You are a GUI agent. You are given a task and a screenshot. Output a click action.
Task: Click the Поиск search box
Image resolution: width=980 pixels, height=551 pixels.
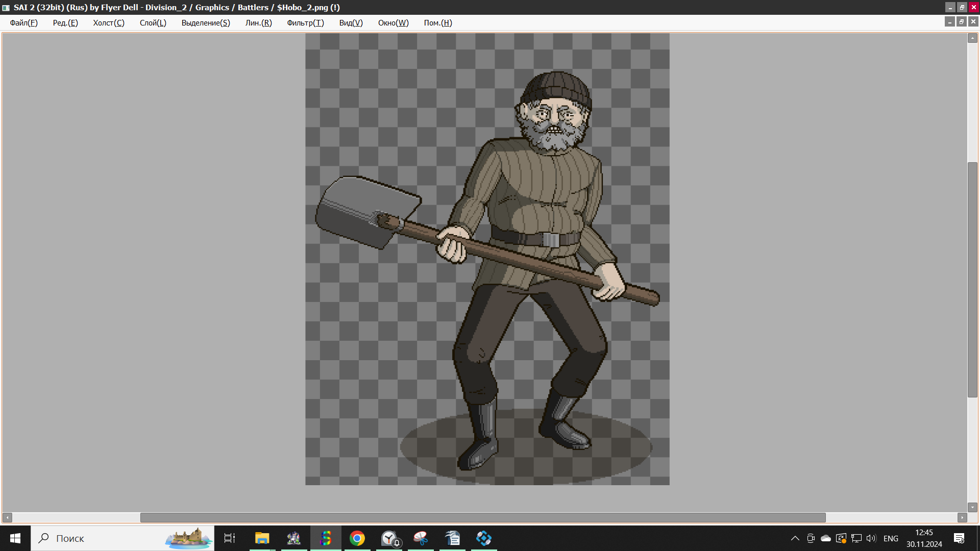tap(102, 538)
